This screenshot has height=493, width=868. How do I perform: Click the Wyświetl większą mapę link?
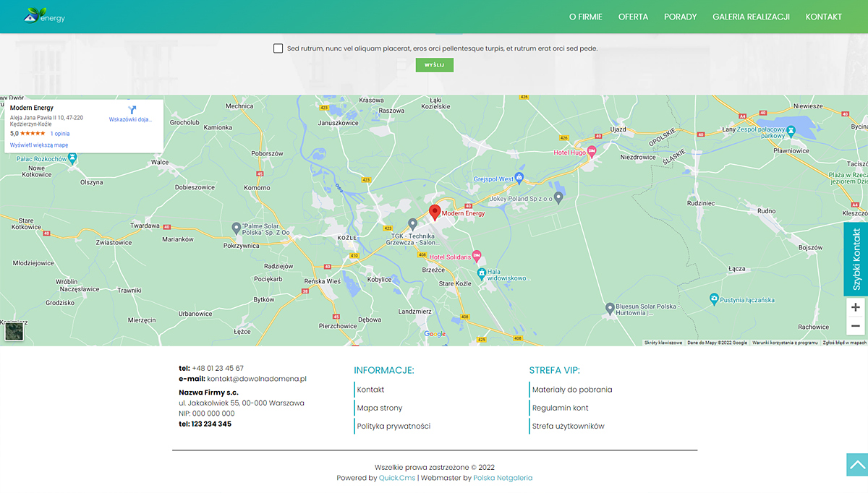[x=39, y=145]
